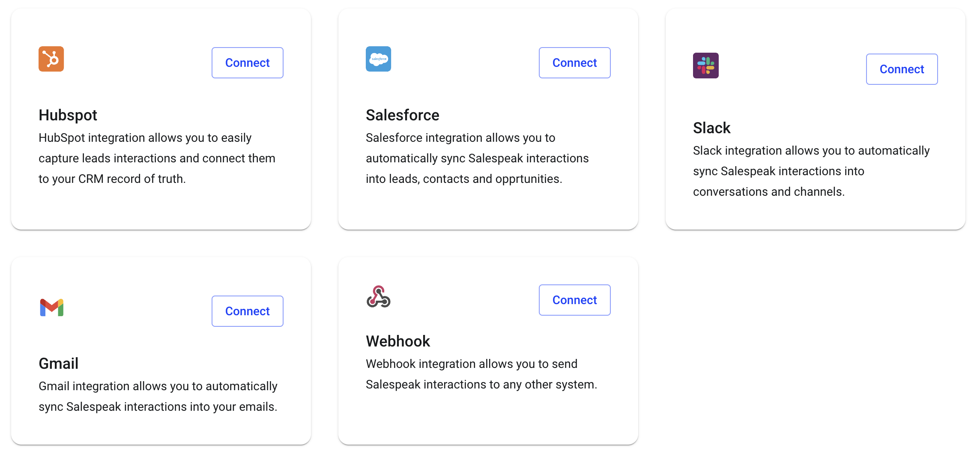Connect the Gmail integration
The width and height of the screenshot is (980, 460).
pyautogui.click(x=248, y=311)
